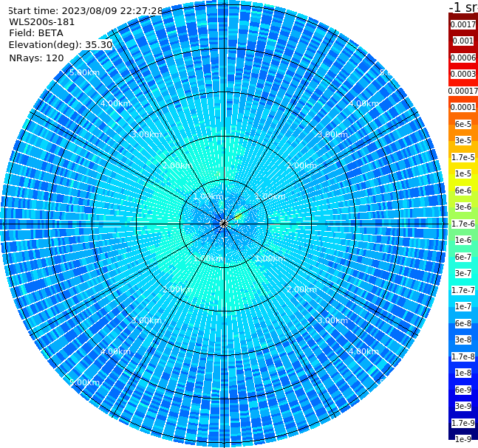Click the southwest 3.00km range label
Image resolution: width=478 pixels, height=448 pixels.
146,320
